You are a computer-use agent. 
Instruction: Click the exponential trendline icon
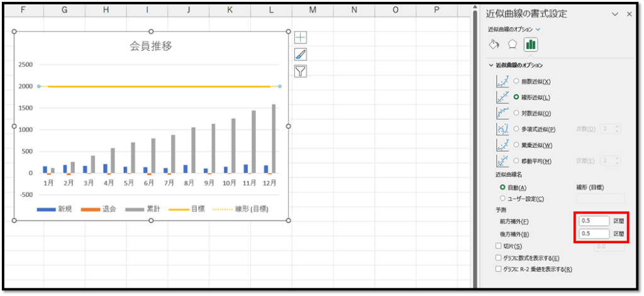point(502,81)
